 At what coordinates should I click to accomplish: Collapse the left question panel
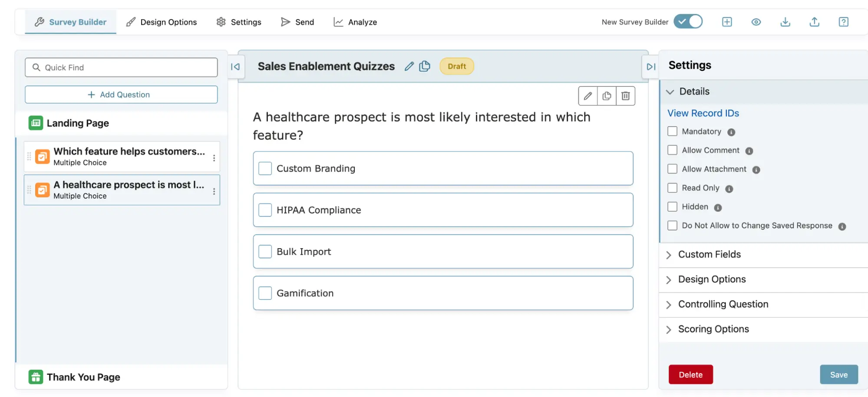(235, 67)
